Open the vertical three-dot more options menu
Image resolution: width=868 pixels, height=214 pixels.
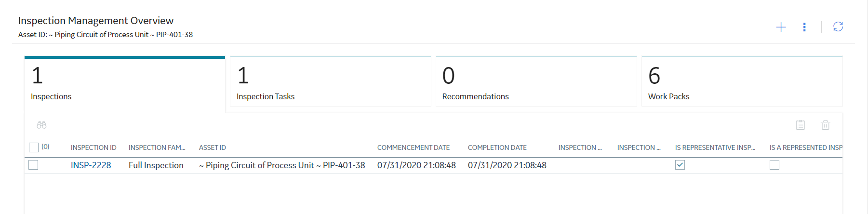pyautogui.click(x=804, y=27)
